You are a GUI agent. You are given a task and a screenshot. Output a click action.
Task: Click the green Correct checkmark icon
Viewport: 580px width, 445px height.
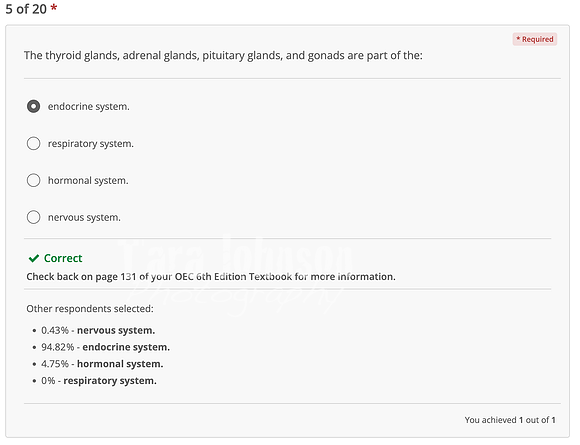point(34,258)
